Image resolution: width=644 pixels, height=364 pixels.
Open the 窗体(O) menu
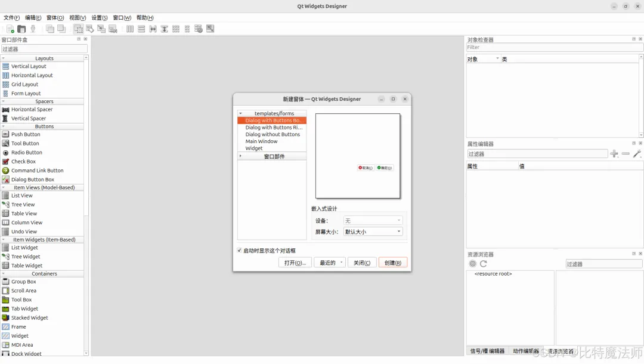[x=55, y=18]
